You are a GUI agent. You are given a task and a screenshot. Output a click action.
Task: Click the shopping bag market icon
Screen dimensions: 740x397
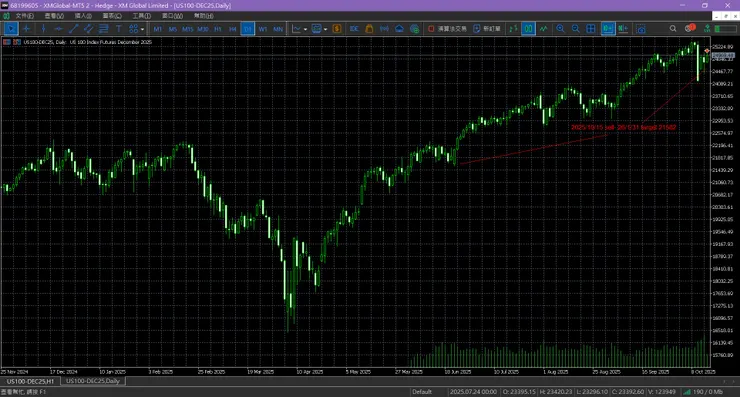click(370, 29)
